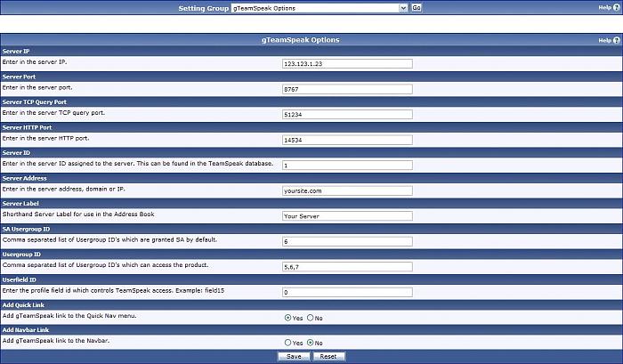This screenshot has height=364, width=623.
Task: Click the Server Port text field
Action: [346, 89]
